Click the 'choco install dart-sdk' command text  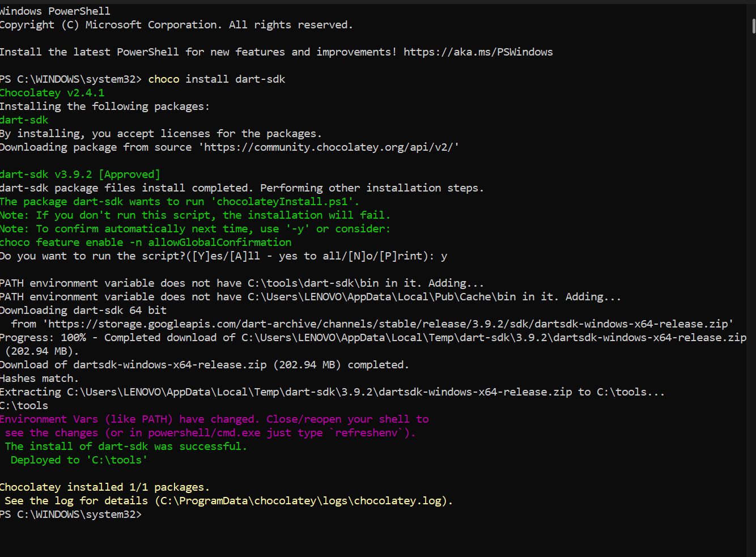pos(216,79)
